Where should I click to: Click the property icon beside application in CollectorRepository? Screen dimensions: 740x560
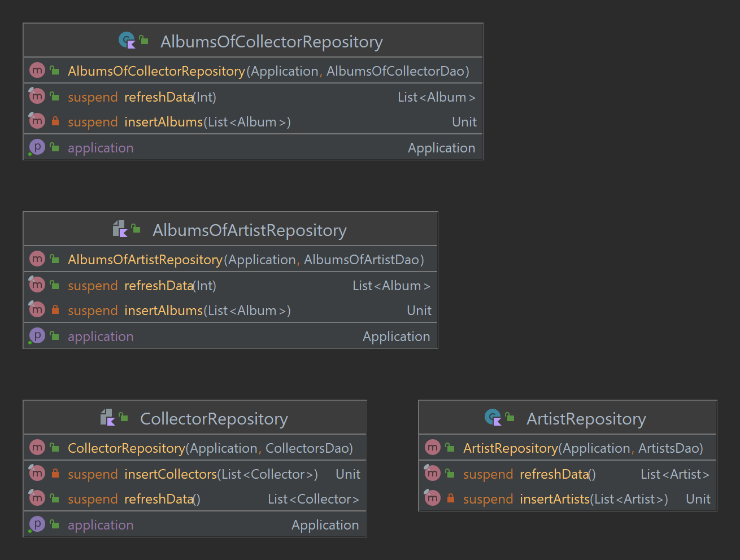pos(37,524)
